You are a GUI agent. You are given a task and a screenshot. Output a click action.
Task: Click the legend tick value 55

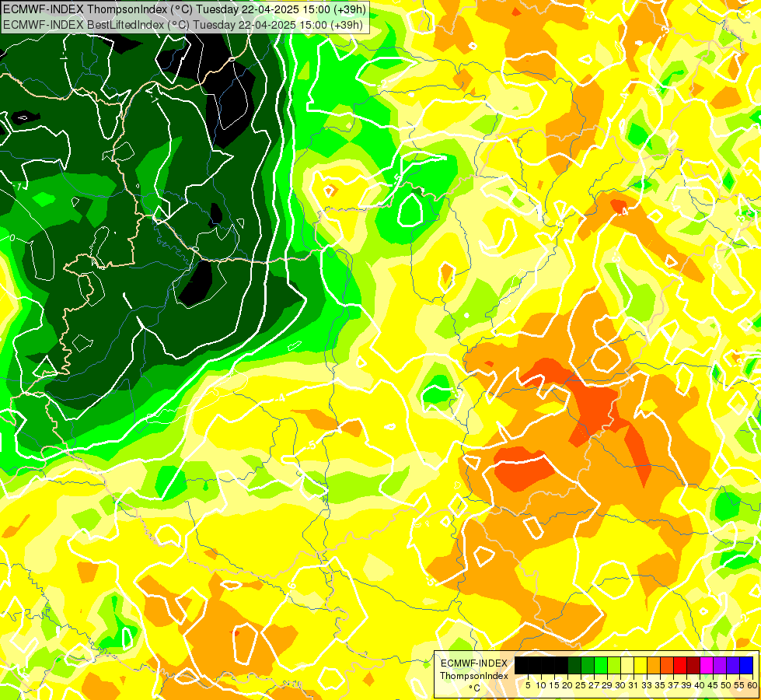click(740, 685)
